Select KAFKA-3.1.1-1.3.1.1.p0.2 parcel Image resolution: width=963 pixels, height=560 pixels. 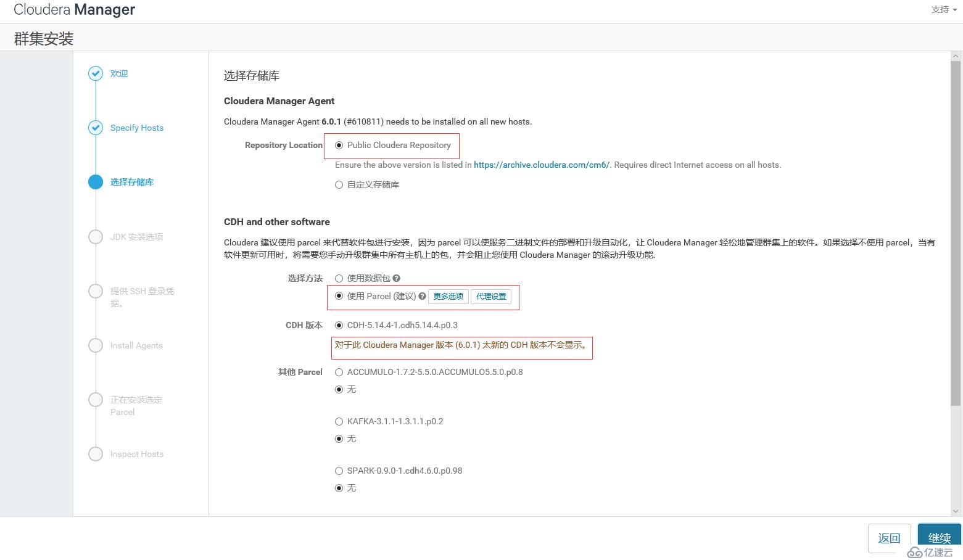point(339,421)
